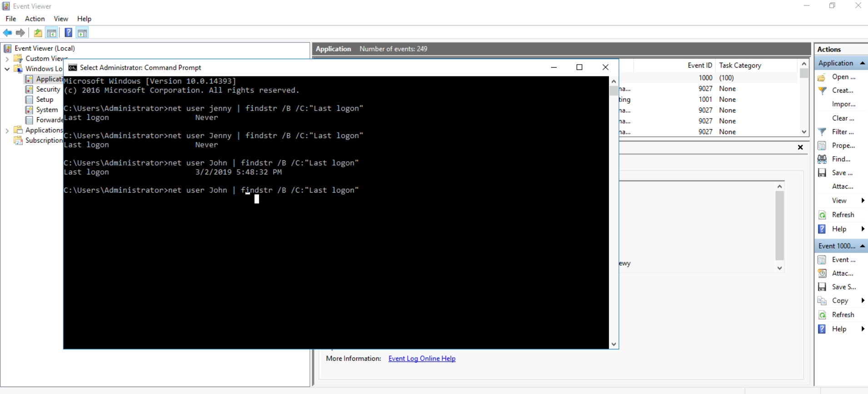Click Clear Log action

pyautogui.click(x=843, y=118)
